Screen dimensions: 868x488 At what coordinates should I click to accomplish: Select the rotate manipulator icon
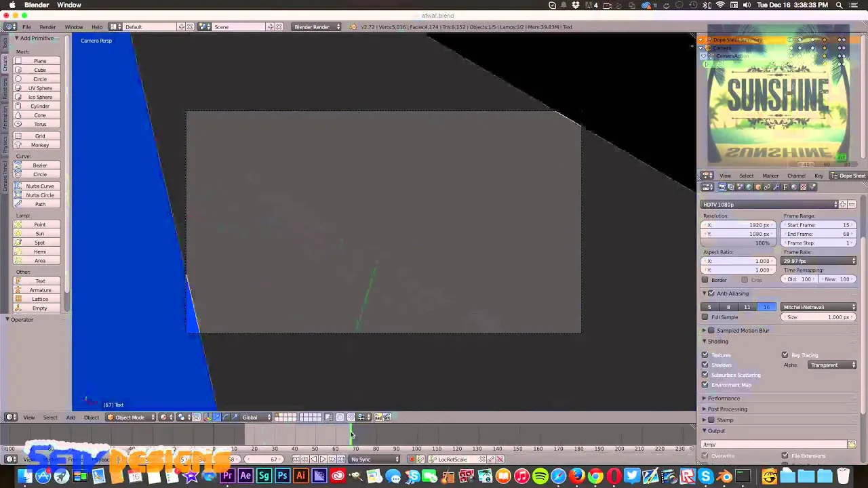pos(226,418)
